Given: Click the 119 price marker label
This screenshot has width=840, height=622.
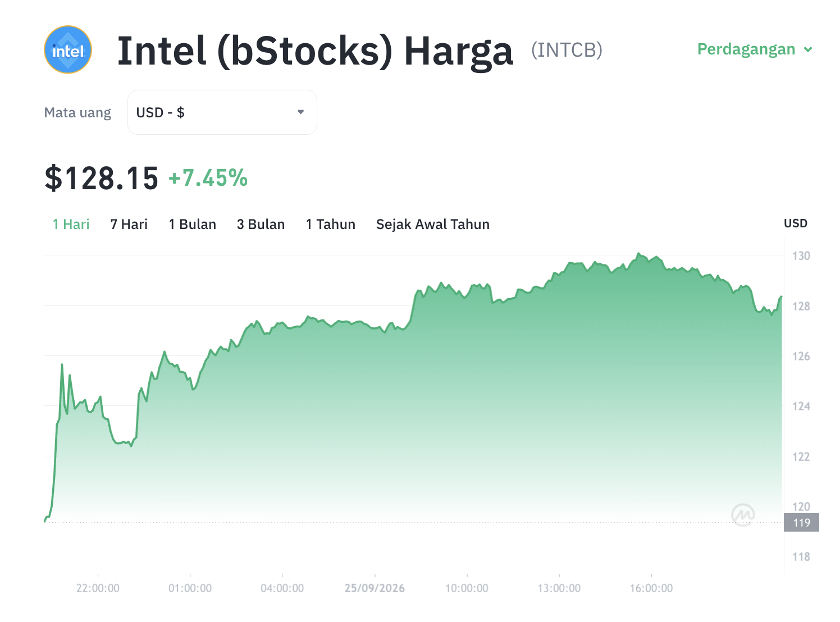Looking at the screenshot, I should pos(801,523).
